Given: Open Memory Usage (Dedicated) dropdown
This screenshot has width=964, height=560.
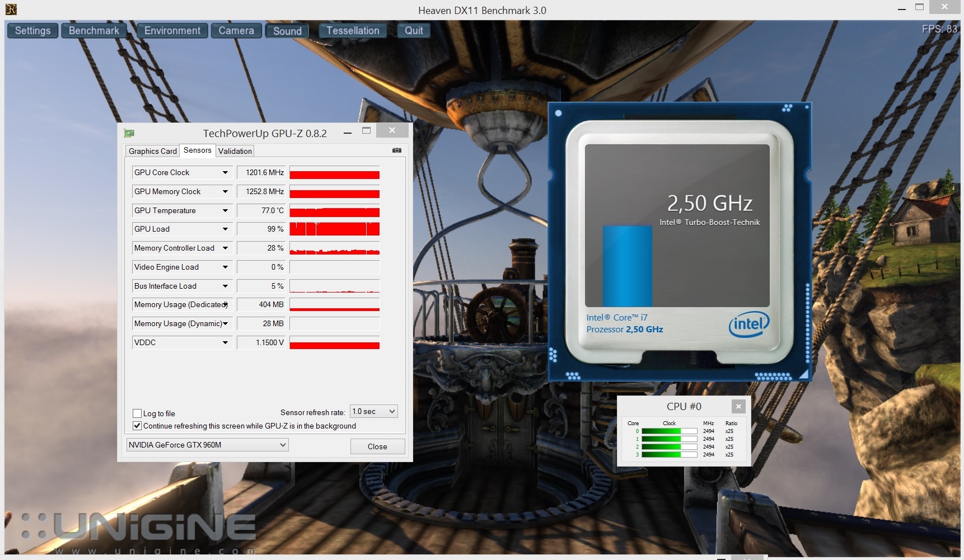Looking at the screenshot, I should tap(225, 304).
